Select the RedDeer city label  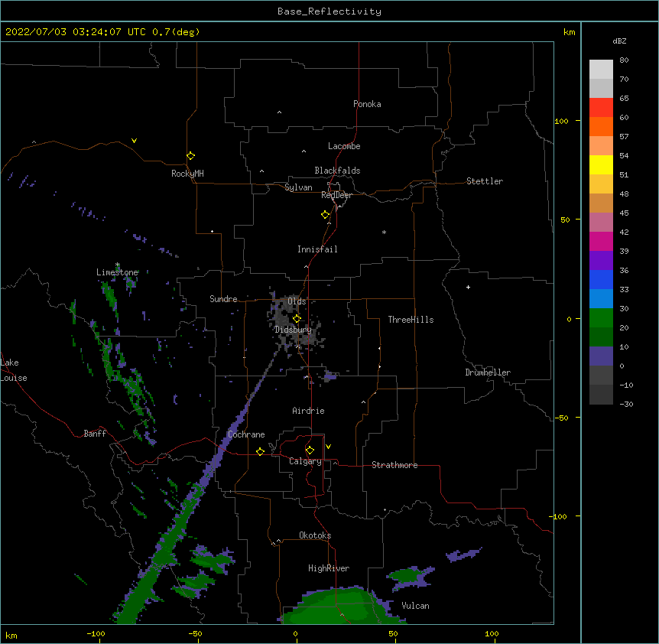[336, 195]
